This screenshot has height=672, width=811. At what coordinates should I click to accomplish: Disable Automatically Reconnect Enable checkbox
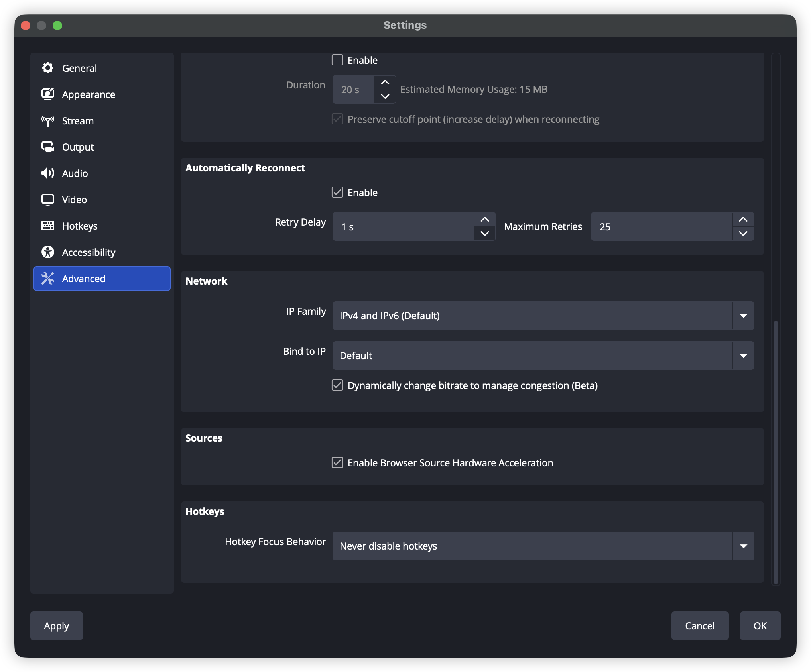coord(337,193)
